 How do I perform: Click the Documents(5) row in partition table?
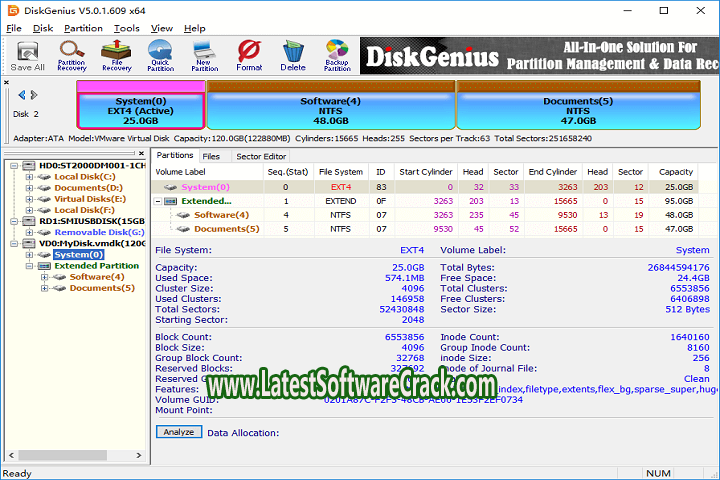pyautogui.click(x=226, y=229)
